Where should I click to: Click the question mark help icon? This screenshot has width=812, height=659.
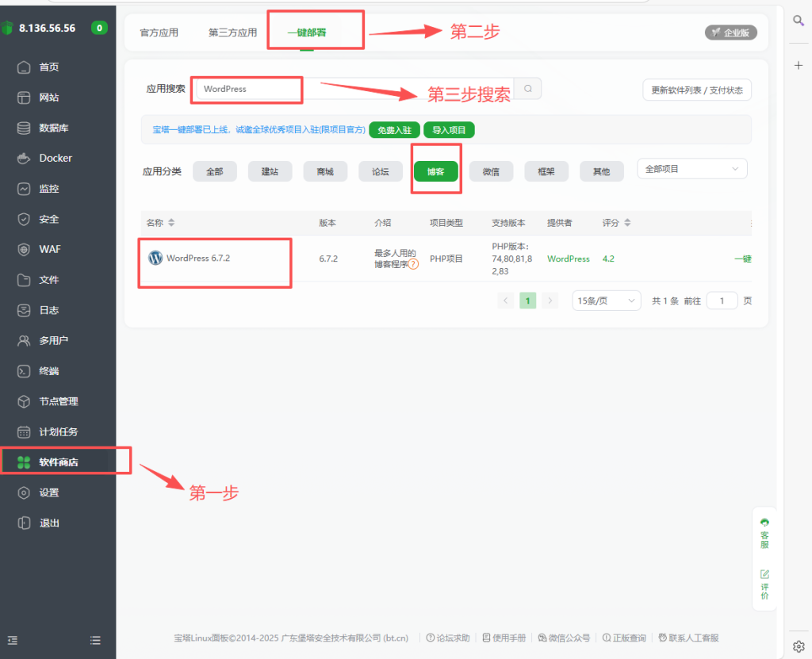pos(413,264)
